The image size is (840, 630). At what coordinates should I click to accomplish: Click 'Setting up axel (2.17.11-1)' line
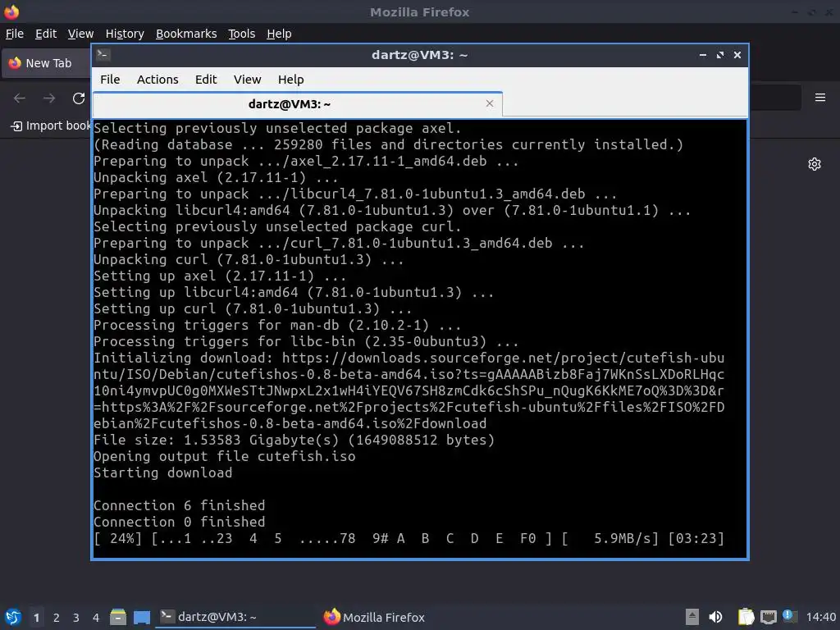(x=220, y=276)
